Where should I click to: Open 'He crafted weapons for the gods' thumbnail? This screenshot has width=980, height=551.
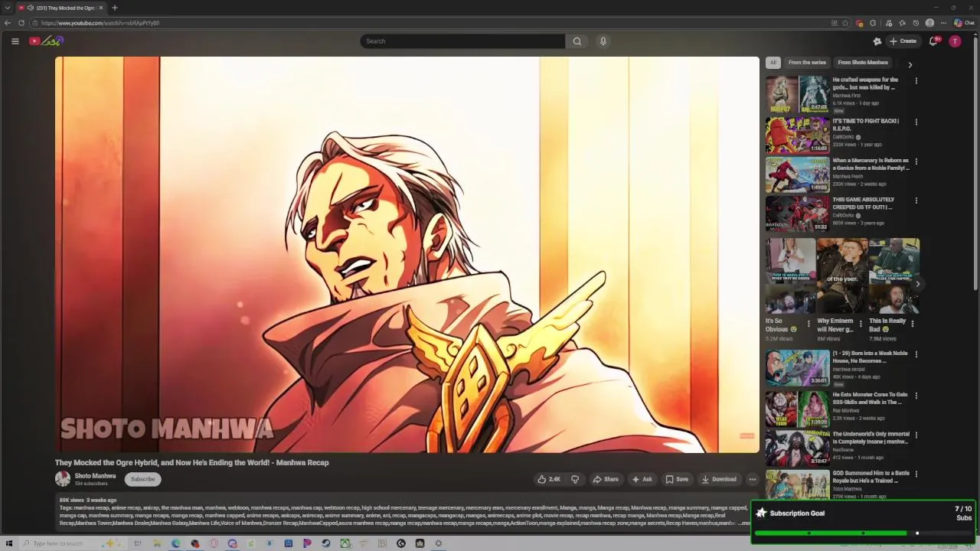coord(797,93)
